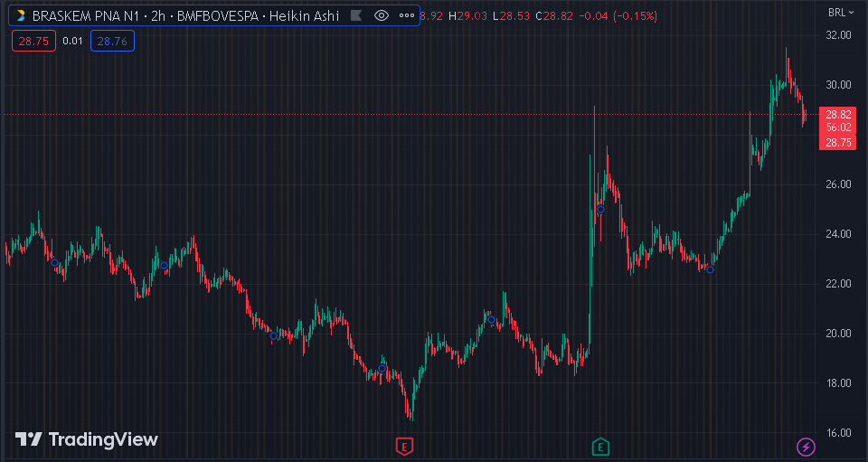This screenshot has width=868, height=462.
Task: Click the 30.00 price scale label
Action: coord(838,85)
